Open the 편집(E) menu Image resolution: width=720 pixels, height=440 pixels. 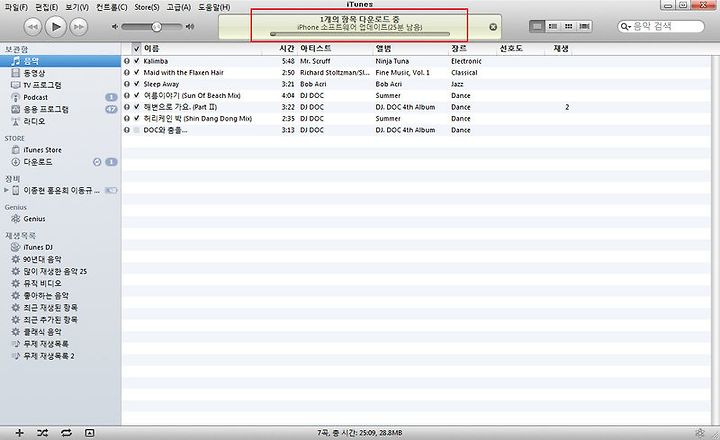(x=46, y=7)
